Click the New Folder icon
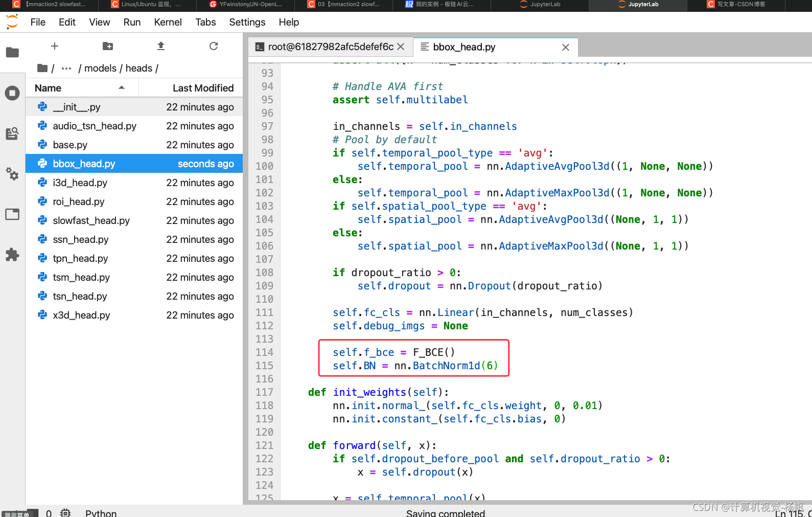This screenshot has height=517, width=812. point(108,46)
